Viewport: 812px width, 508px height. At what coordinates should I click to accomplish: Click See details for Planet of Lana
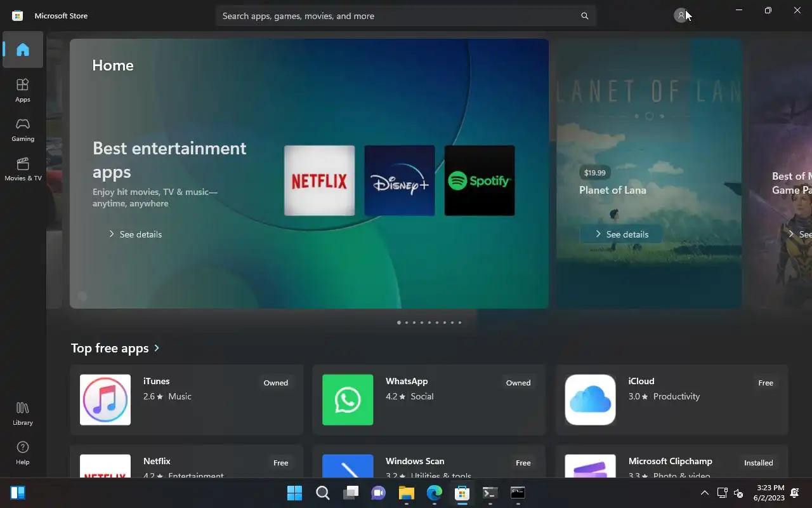click(622, 234)
